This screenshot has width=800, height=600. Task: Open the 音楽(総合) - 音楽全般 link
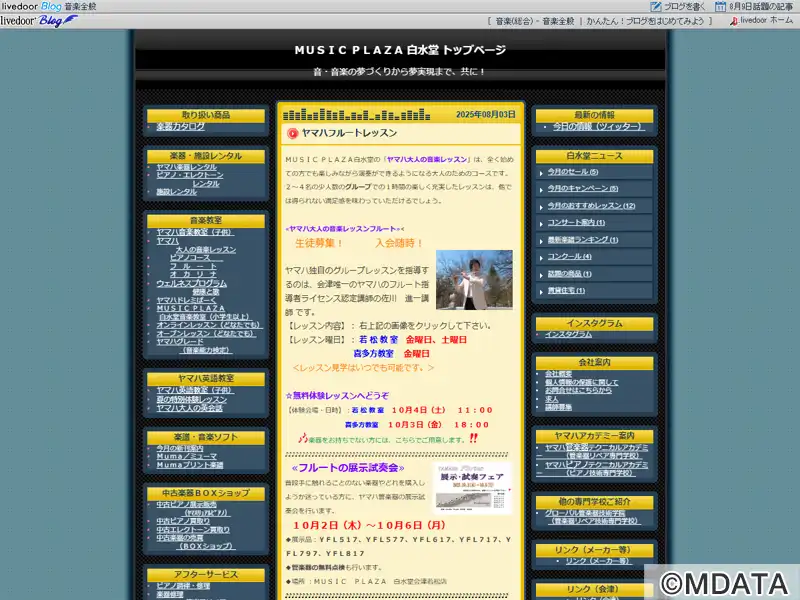point(535,21)
